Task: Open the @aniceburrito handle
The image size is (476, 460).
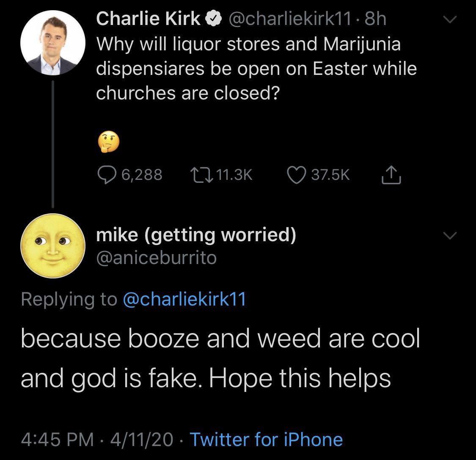Action: pos(157,257)
